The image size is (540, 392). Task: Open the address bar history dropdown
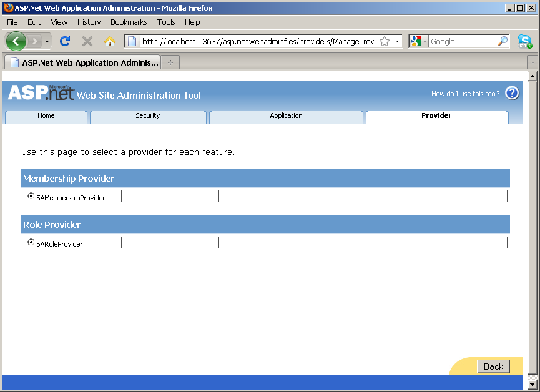pyautogui.click(x=397, y=41)
